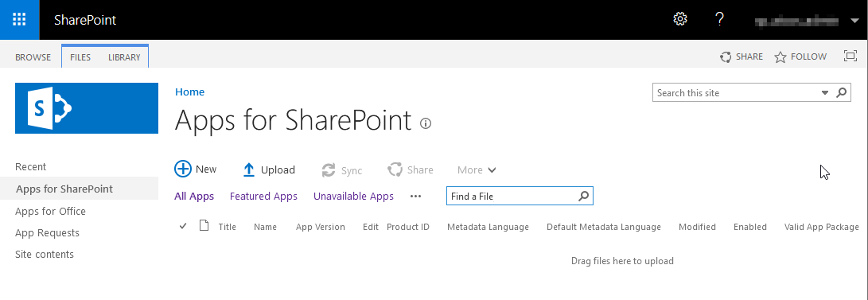
Task: Sort by Valid App Package column
Action: [822, 227]
